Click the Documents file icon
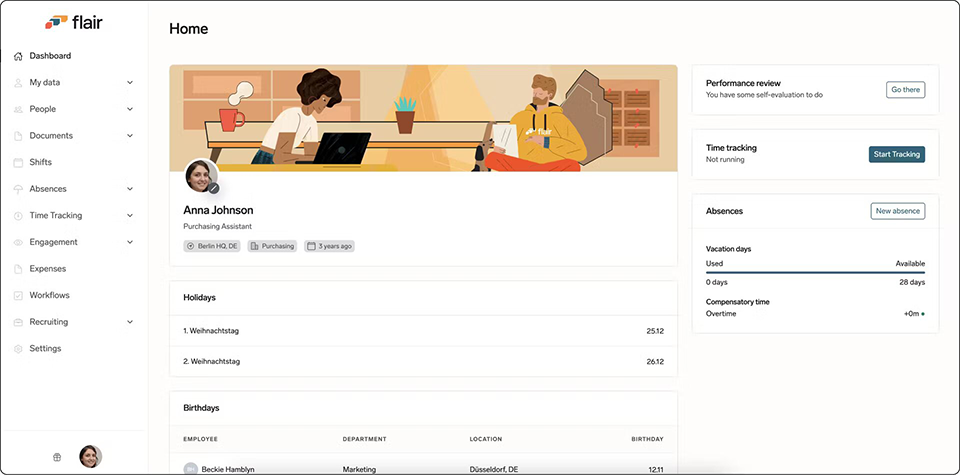This screenshot has width=960, height=475. click(x=18, y=136)
